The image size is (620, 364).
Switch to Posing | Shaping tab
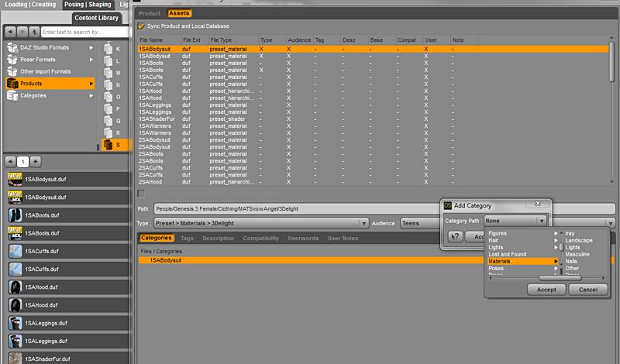88,5
